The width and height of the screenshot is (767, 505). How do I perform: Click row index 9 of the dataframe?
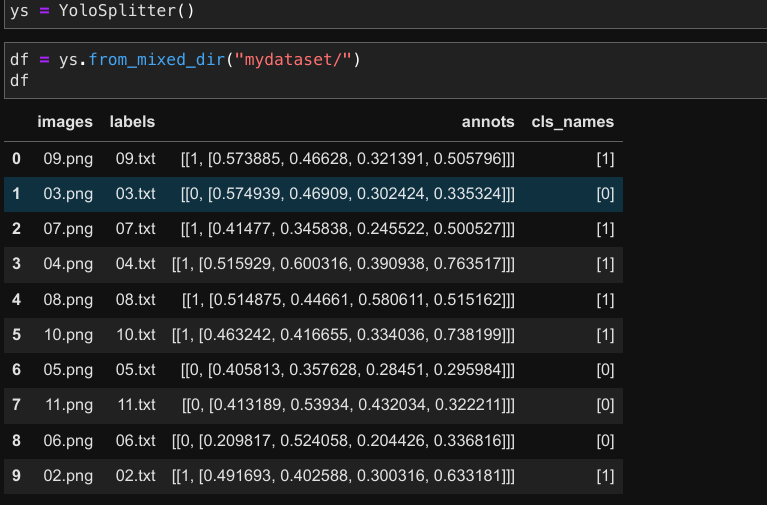pos(16,475)
